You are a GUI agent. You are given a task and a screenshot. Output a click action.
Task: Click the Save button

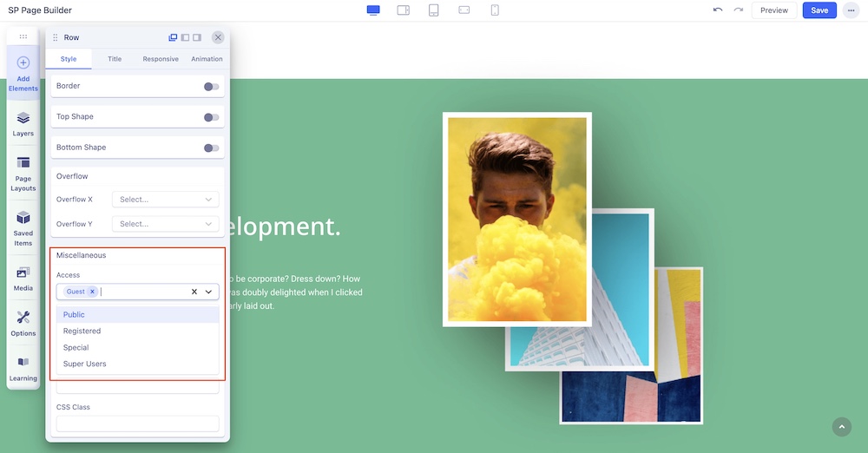point(819,10)
